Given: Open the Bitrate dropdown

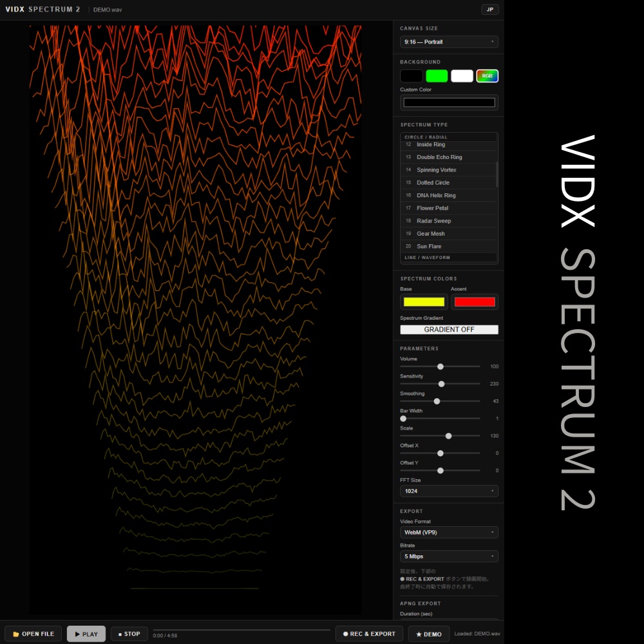Looking at the screenshot, I should [x=449, y=556].
